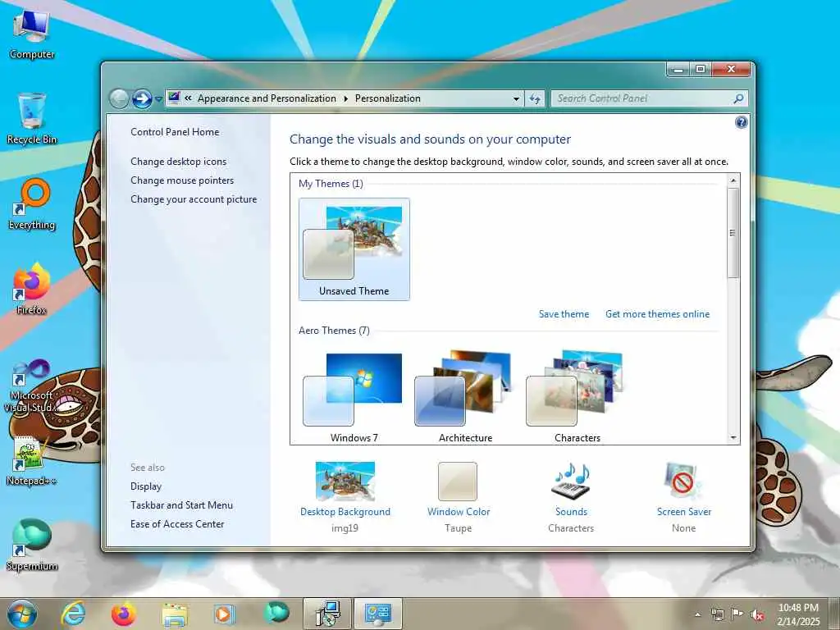Navigate to Appearance and Personalization breadcrumb
This screenshot has width=840, height=630.
267,98
